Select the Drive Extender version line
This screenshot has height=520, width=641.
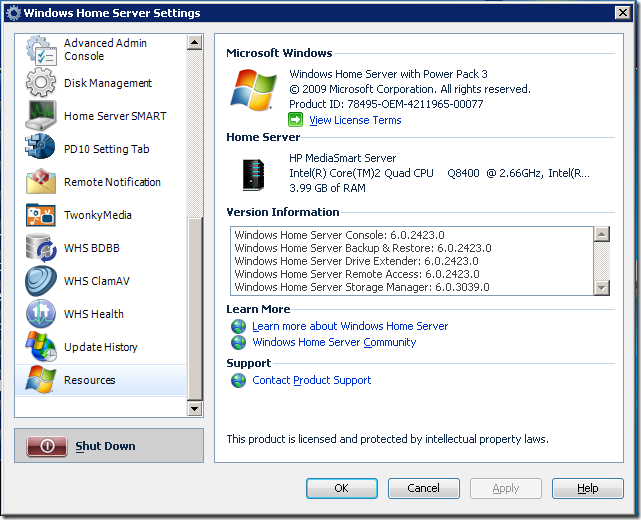(x=356, y=261)
